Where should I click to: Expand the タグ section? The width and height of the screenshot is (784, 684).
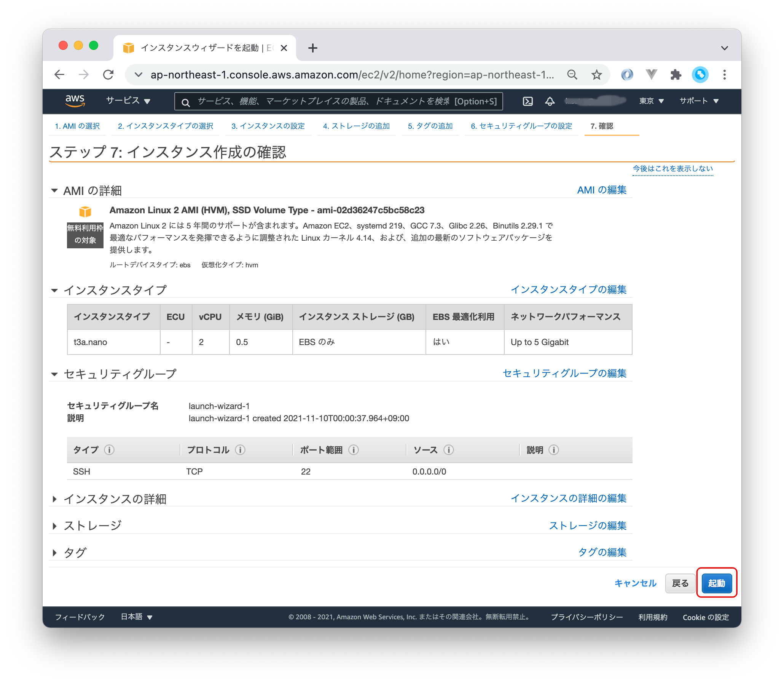coord(54,552)
